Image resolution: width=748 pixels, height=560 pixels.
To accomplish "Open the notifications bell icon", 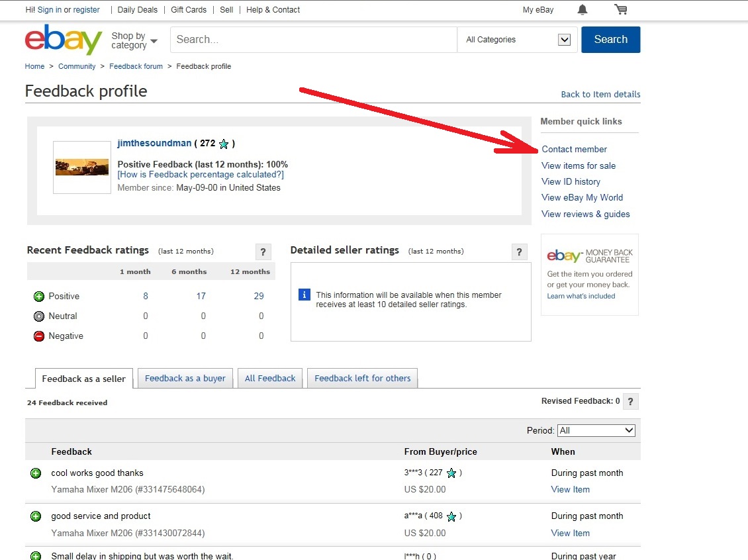I will pyautogui.click(x=582, y=9).
